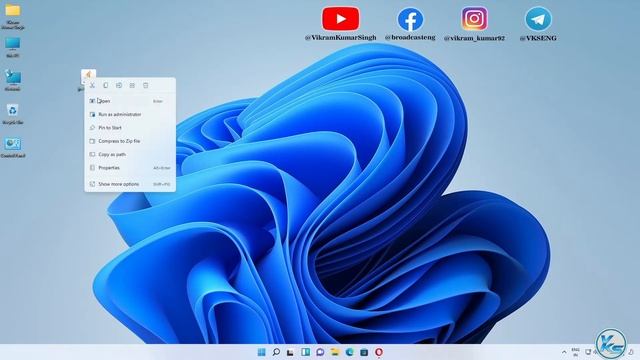Open Properties from the context menu

click(x=130, y=168)
